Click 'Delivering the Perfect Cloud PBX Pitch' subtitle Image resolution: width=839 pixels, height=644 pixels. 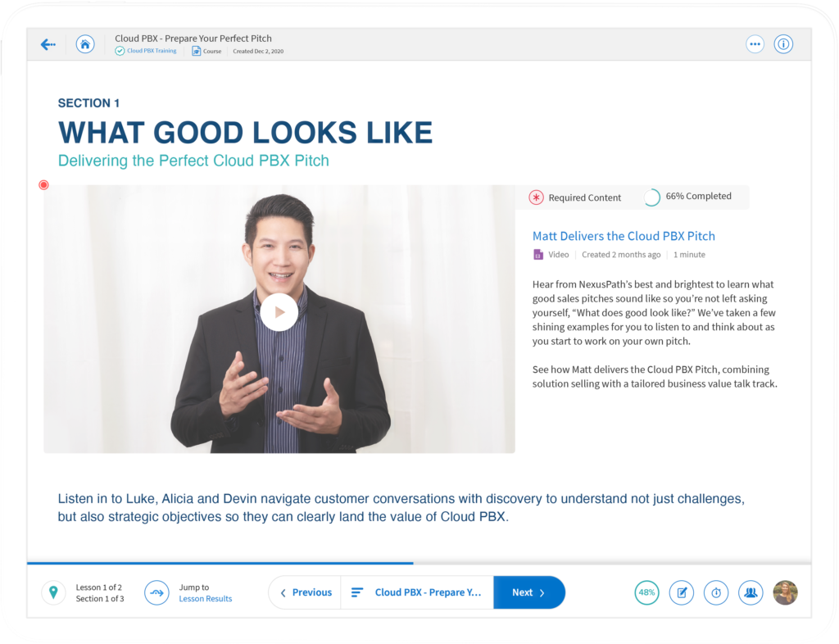click(x=193, y=161)
